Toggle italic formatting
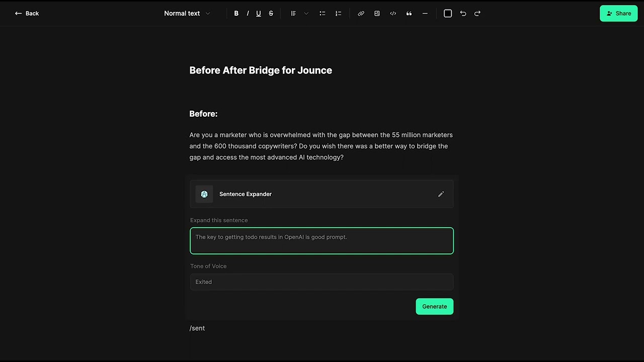The height and width of the screenshot is (362, 644). pos(248,14)
